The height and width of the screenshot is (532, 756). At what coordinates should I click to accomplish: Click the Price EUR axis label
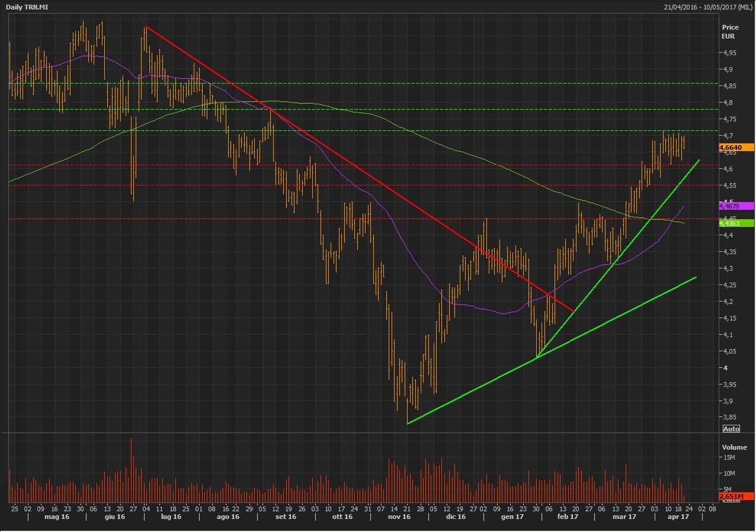coord(730,31)
